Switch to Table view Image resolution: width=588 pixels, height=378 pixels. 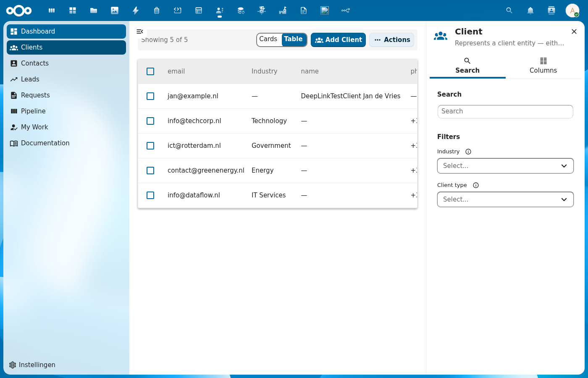coord(293,39)
